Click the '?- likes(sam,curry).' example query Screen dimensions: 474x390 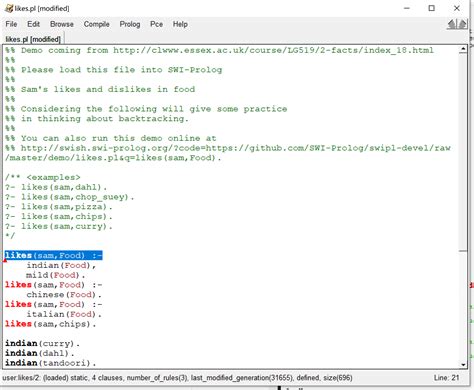58,226
